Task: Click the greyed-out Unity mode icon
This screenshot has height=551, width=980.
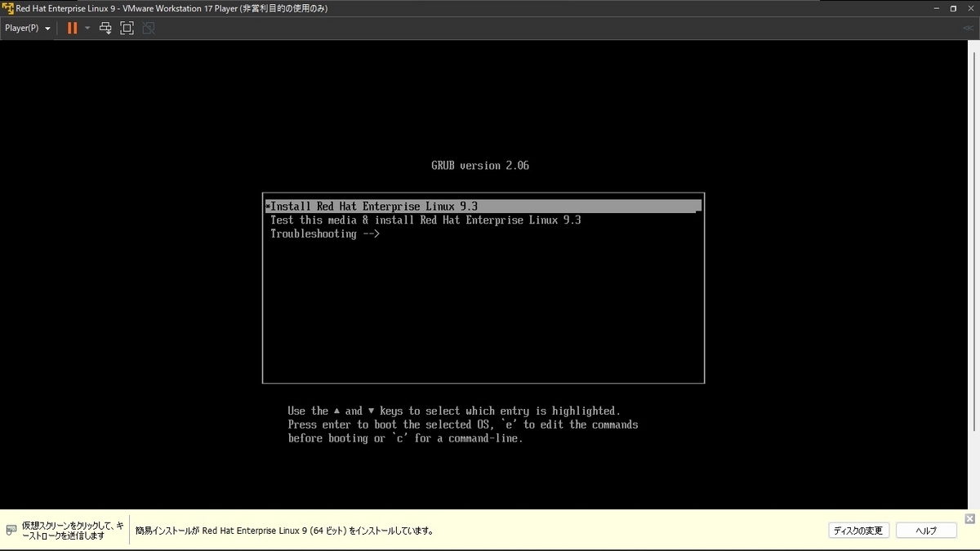Action: pyautogui.click(x=148, y=28)
